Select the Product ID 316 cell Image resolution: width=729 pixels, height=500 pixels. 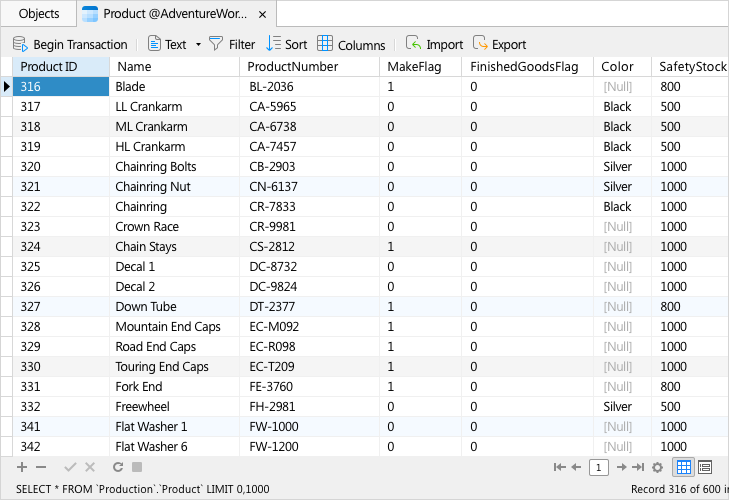[x=61, y=87]
